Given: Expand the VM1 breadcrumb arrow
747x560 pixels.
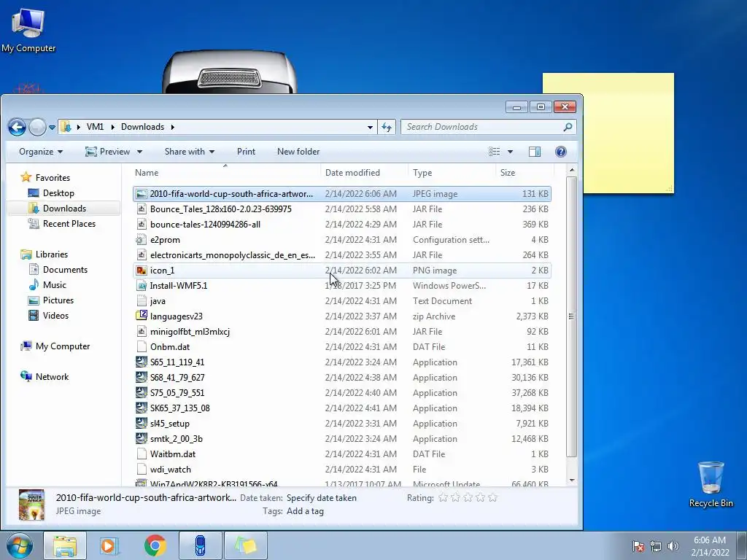Looking at the screenshot, I should (x=113, y=127).
